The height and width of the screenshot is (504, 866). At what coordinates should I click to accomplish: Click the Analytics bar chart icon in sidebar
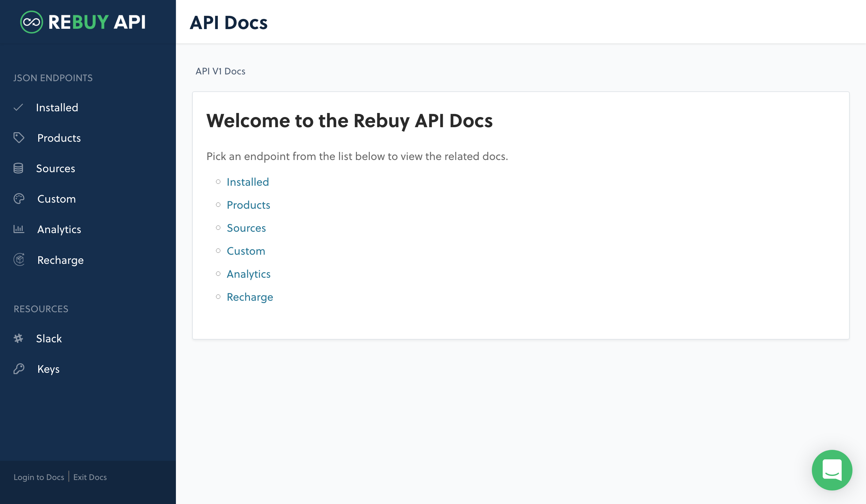point(19,229)
